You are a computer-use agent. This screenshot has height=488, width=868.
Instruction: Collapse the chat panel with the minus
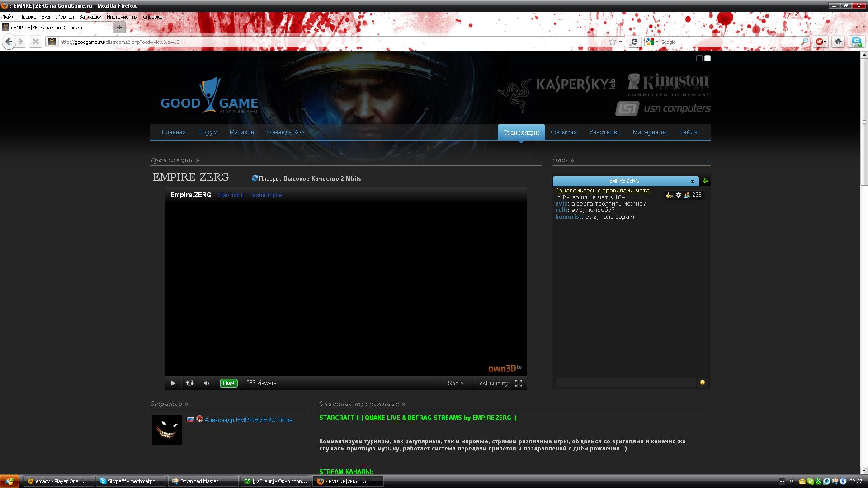707,160
